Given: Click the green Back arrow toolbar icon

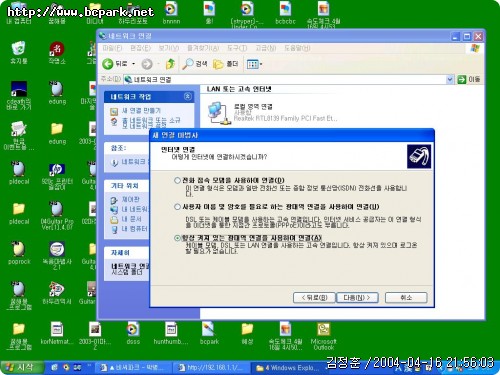Looking at the screenshot, I should 108,64.
